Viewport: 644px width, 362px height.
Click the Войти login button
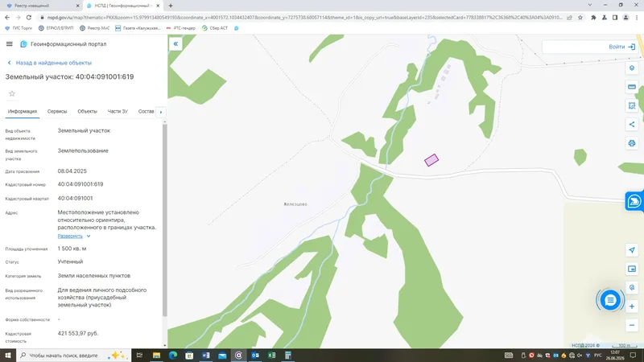pos(621,47)
